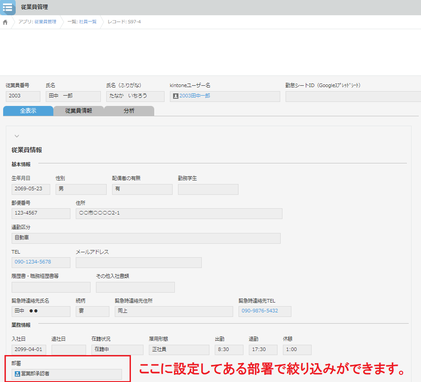Viewport: 421px width, 382px height.
Task: Collapse the 従業員情報 group chevron
Action: pyautogui.click(x=17, y=136)
